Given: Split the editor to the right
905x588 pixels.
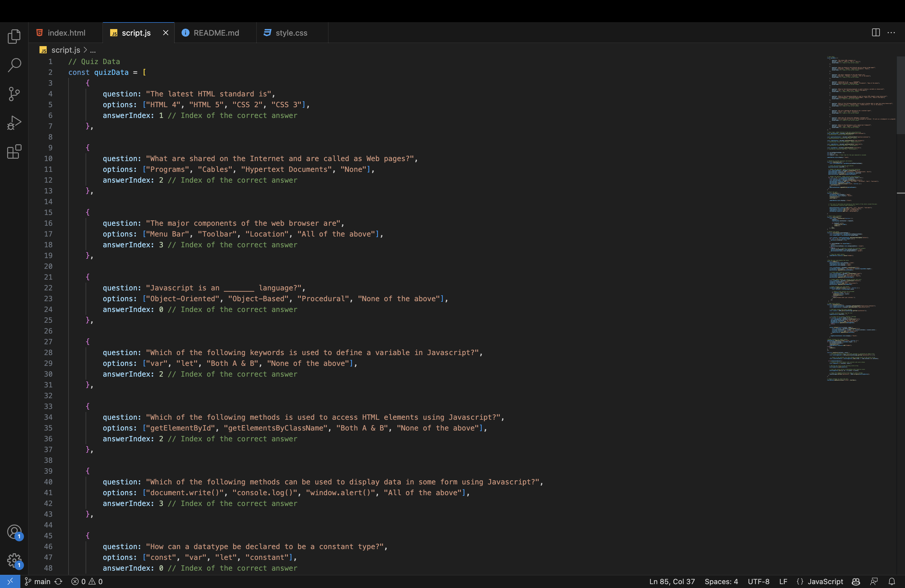Looking at the screenshot, I should [875, 33].
